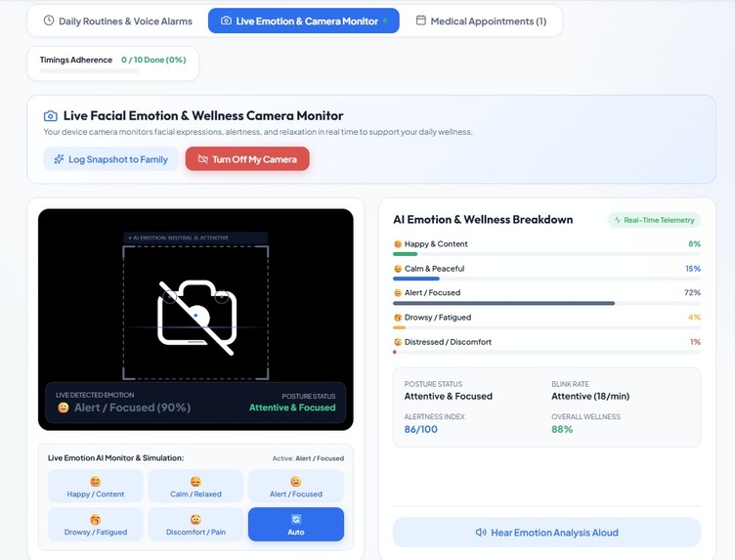Click Alertness Index 86/100 value

421,429
